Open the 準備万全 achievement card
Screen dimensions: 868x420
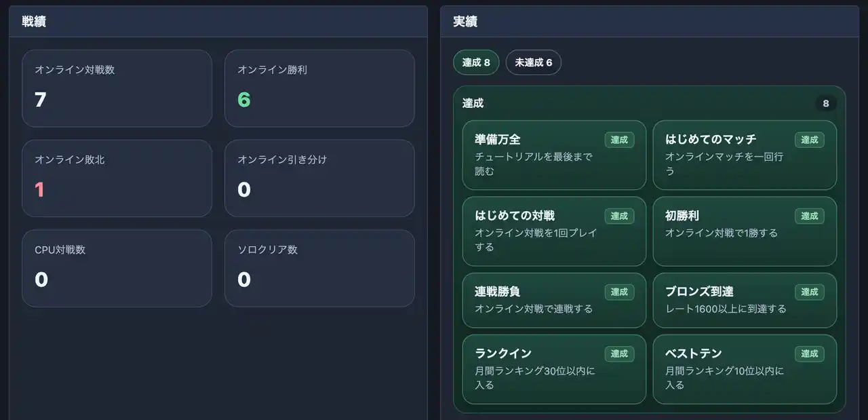(554, 155)
